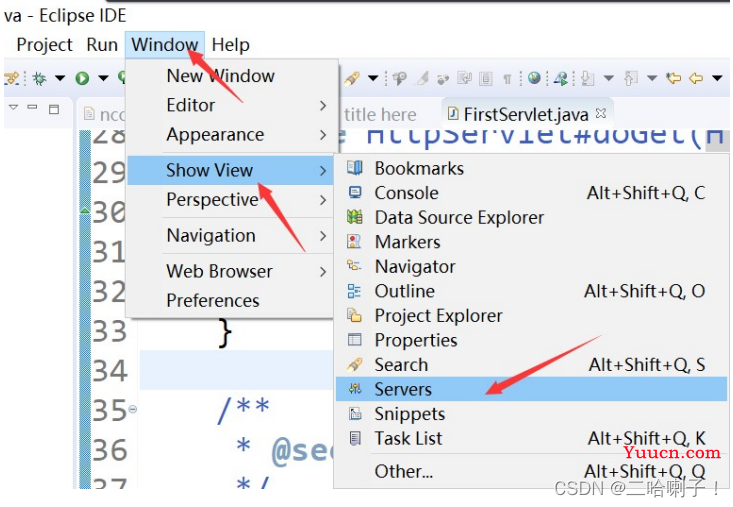Image resolution: width=733 pixels, height=507 pixels.
Task: Choose New Window from Window menu
Action: [232, 76]
